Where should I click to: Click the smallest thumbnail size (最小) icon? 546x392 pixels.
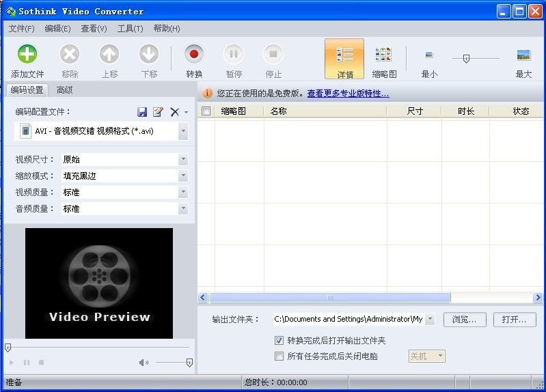429,55
